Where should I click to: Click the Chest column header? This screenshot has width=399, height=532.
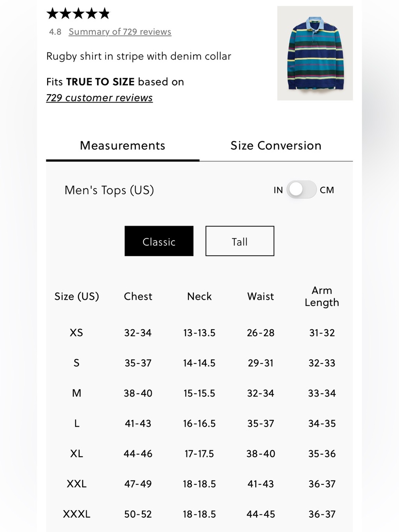[138, 296]
